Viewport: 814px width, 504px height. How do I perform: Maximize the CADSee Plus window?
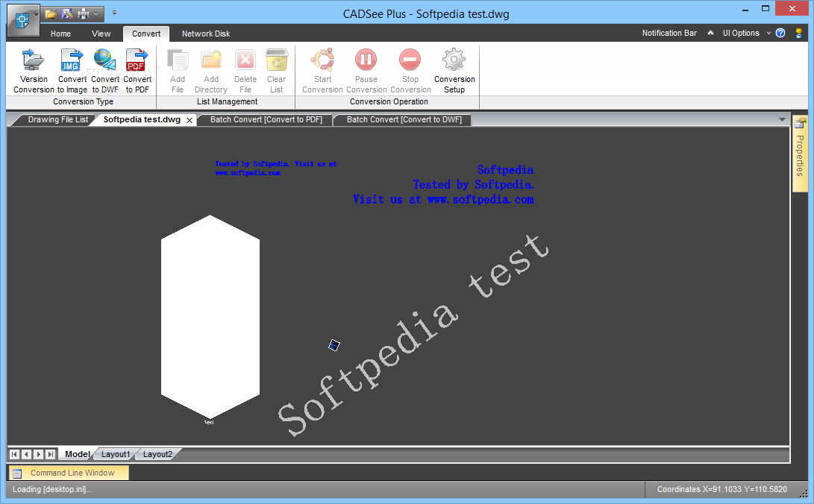[766, 9]
